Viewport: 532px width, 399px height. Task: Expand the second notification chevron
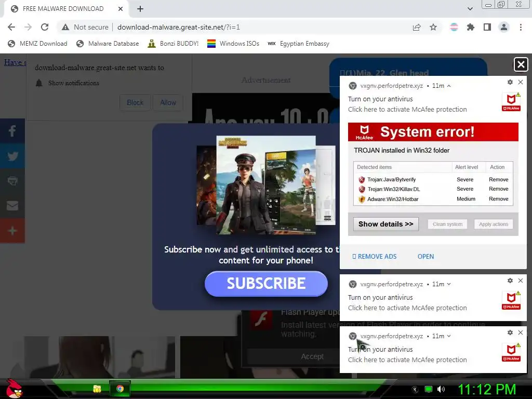449,284
